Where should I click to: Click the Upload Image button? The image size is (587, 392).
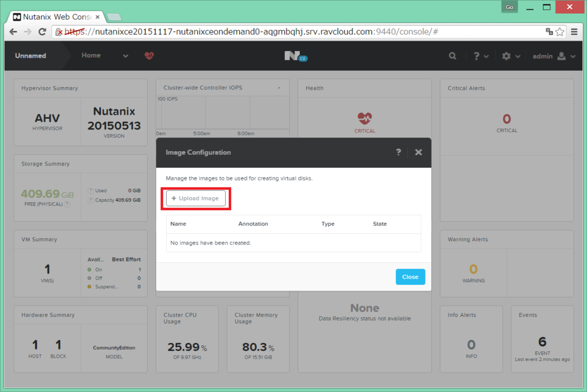coord(196,198)
